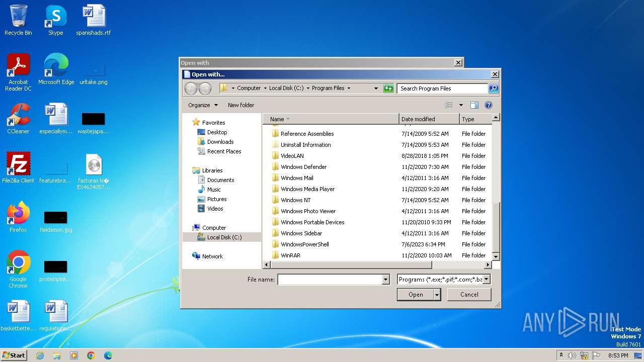Open Internet Explorer from the taskbar
This screenshot has width=644, height=362.
40,355
